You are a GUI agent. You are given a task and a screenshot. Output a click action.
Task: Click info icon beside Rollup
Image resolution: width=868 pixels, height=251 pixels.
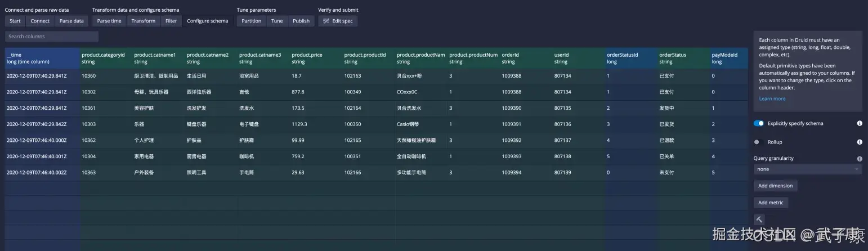pyautogui.click(x=860, y=142)
